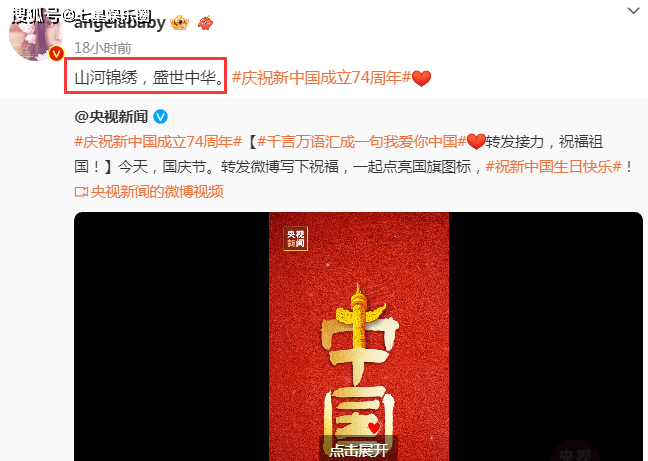Image resolution: width=648 pixels, height=461 pixels.
Task: Open the angelababy username link
Action: (119, 22)
